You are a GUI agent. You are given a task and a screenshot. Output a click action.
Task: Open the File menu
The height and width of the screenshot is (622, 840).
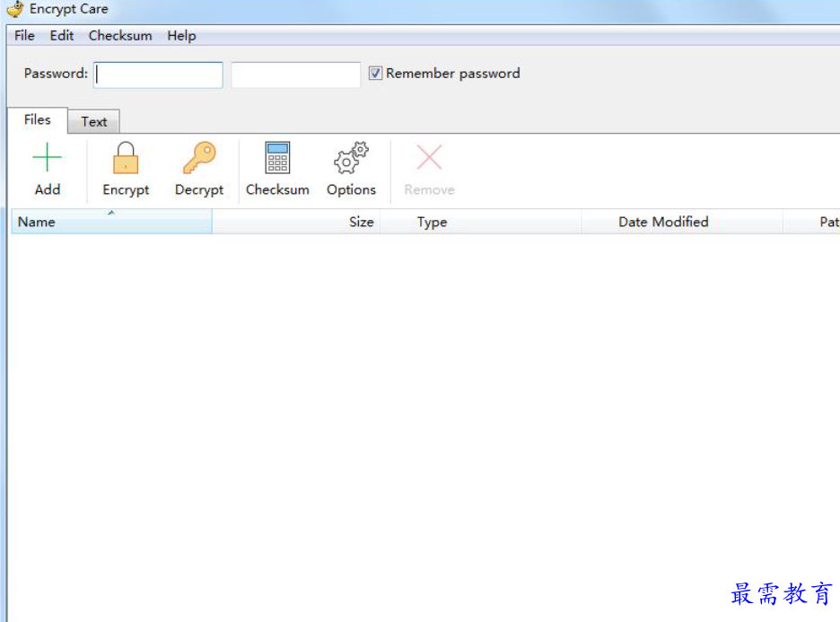click(24, 35)
